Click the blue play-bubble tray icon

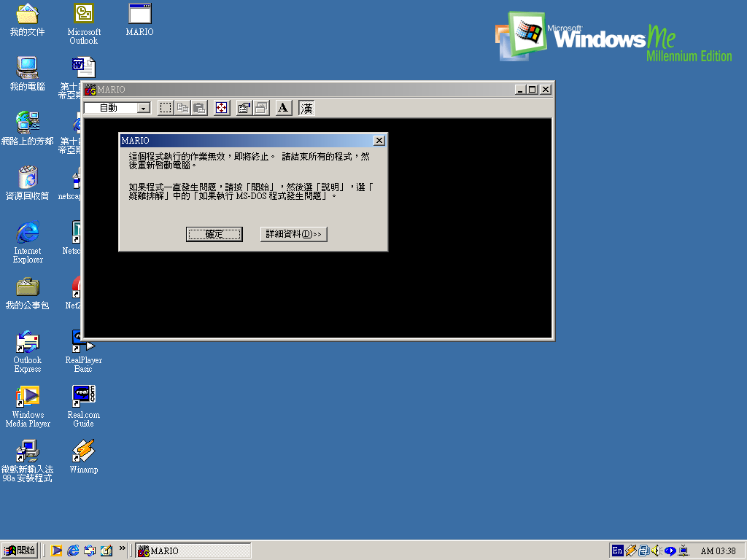pos(670,551)
